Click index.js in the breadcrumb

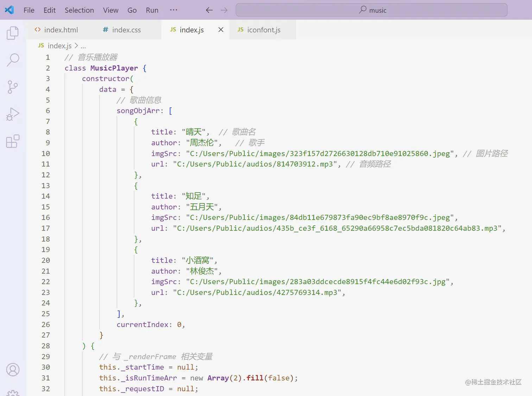click(59, 46)
